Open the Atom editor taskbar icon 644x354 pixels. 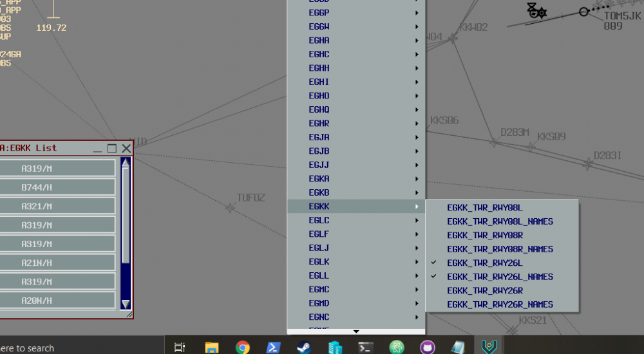(x=397, y=348)
